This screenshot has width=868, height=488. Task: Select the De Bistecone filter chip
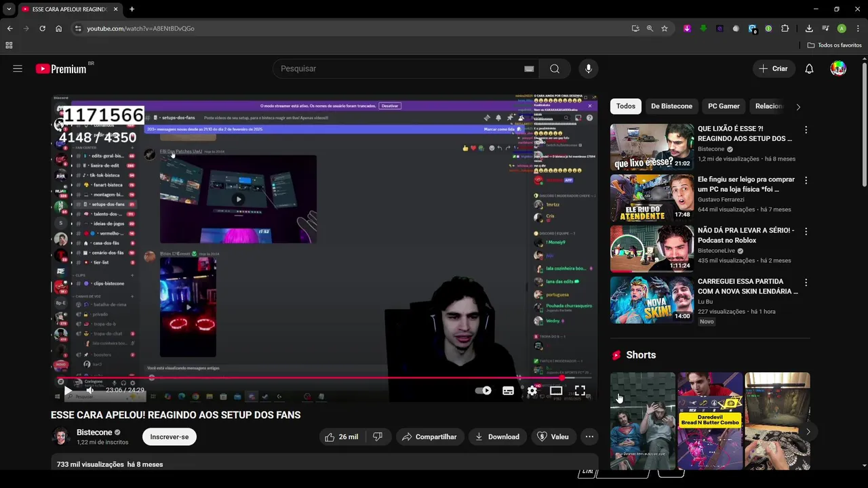click(x=671, y=106)
